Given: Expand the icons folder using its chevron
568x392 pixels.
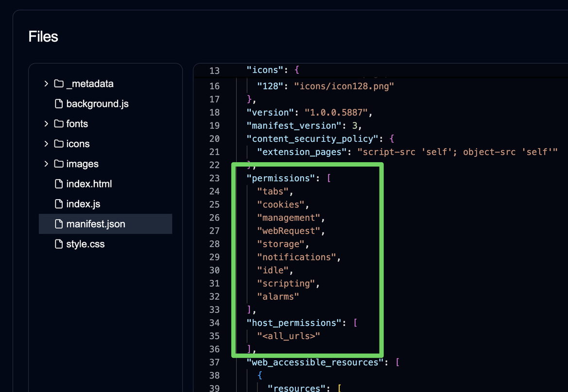Looking at the screenshot, I should 46,144.
